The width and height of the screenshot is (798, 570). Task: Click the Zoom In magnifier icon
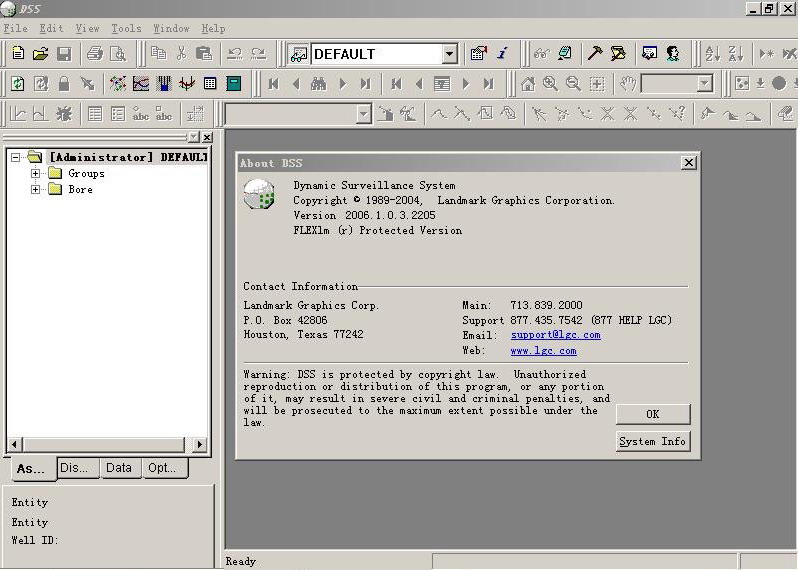(x=550, y=83)
